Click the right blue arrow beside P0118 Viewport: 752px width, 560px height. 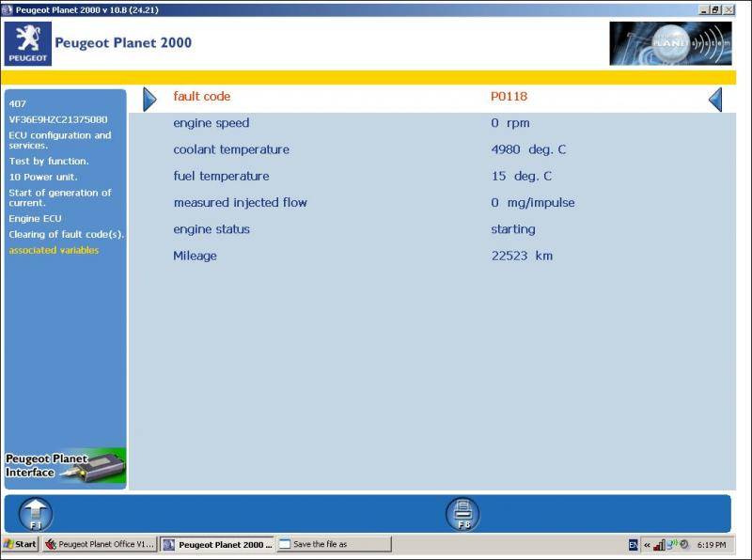click(715, 99)
